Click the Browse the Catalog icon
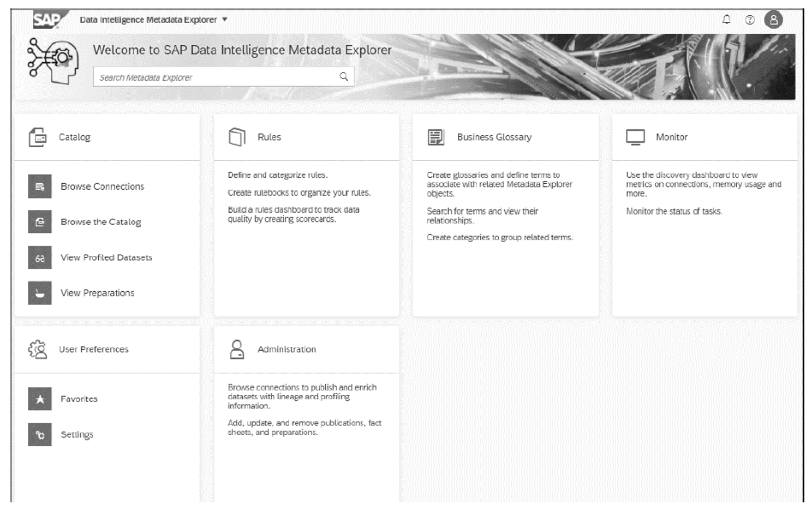812x511 pixels. coord(40,222)
